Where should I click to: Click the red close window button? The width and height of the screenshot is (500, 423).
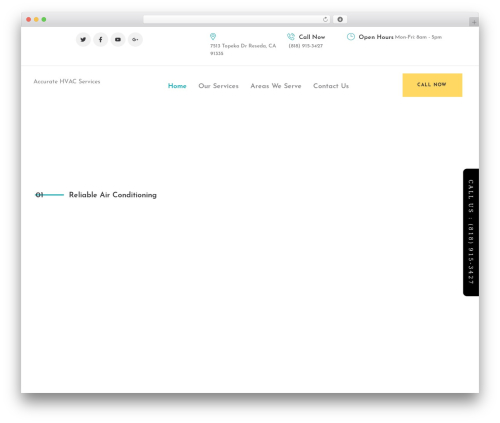click(29, 20)
